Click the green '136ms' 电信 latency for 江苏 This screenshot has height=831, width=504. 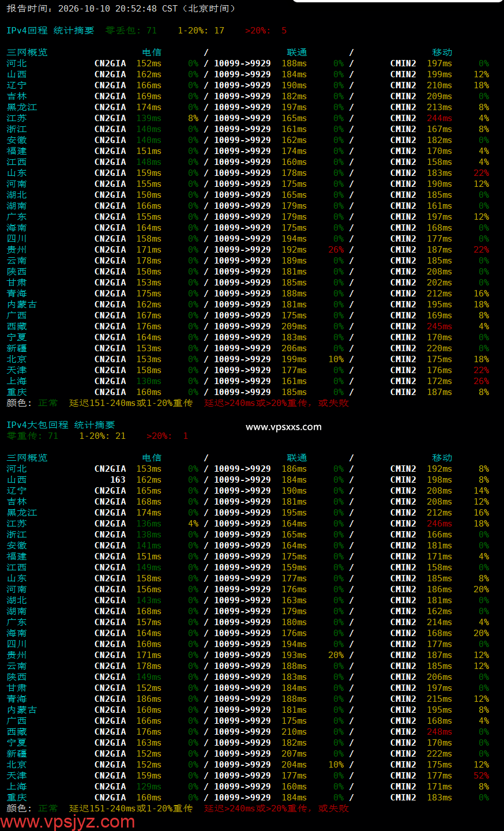point(149,524)
